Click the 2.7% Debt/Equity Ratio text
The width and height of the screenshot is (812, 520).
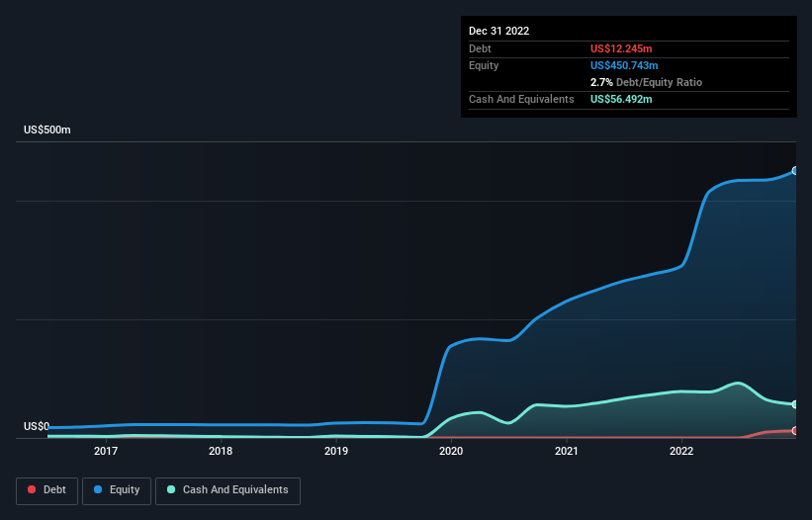(646, 82)
